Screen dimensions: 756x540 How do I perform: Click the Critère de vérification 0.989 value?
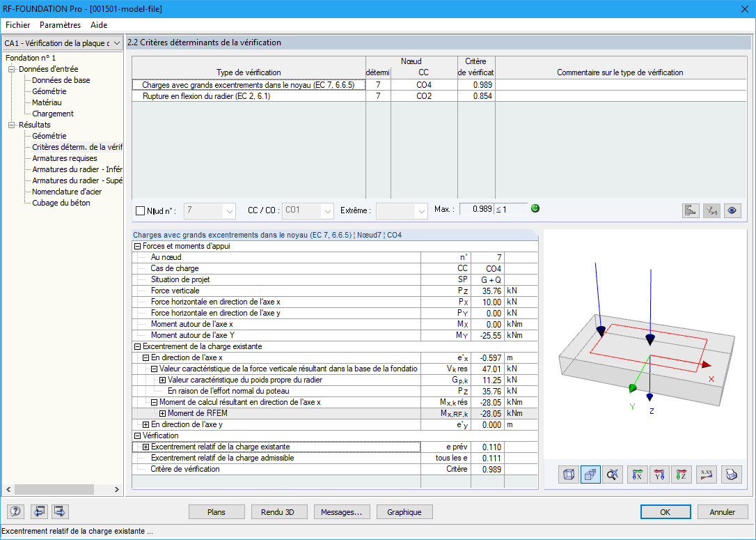click(487, 469)
